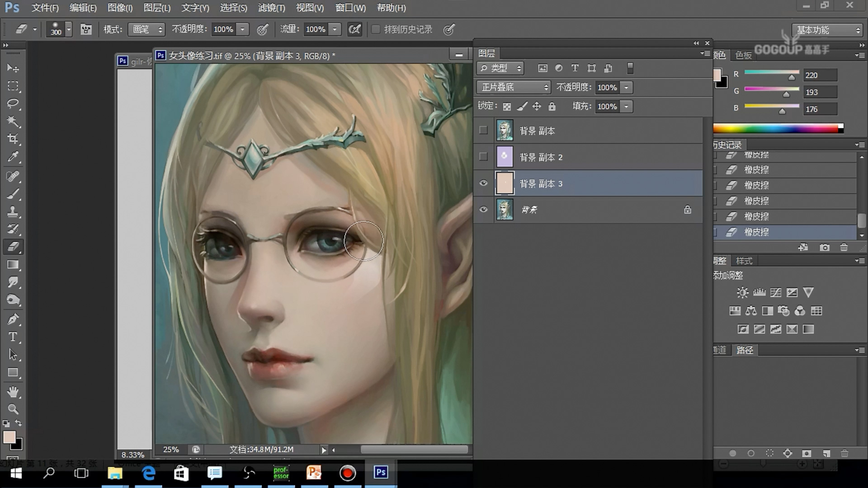Click the filter by text layers icon
The height and width of the screenshot is (488, 868).
pyautogui.click(x=575, y=68)
